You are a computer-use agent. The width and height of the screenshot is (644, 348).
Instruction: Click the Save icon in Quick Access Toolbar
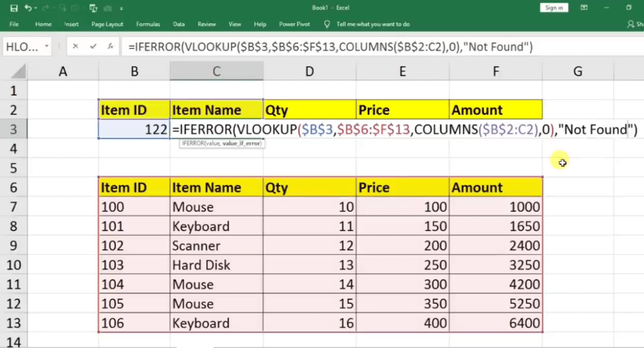[x=13, y=8]
